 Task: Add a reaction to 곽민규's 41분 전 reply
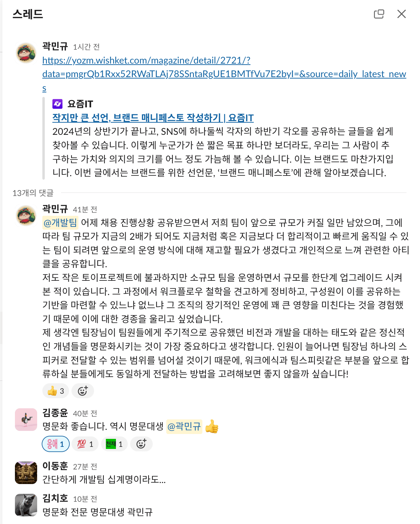83,391
